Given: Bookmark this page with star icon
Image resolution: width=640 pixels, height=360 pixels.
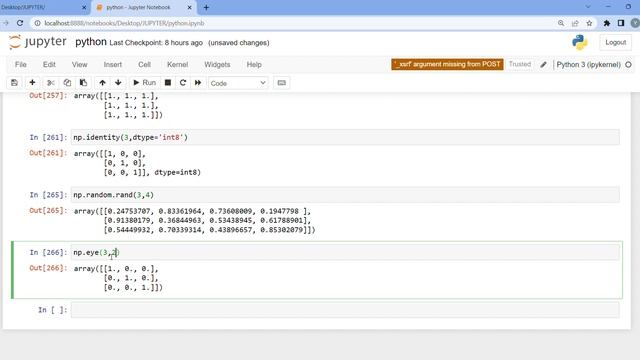Looking at the screenshot, I should click(x=589, y=23).
